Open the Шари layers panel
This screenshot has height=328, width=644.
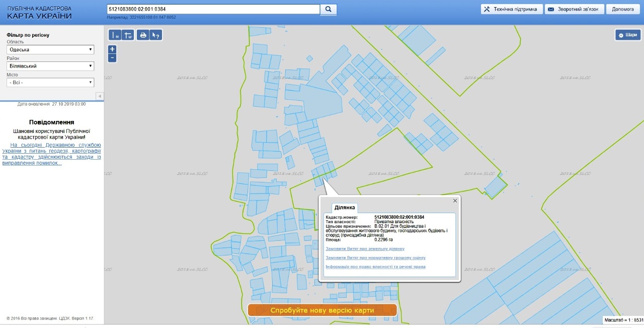628,35
